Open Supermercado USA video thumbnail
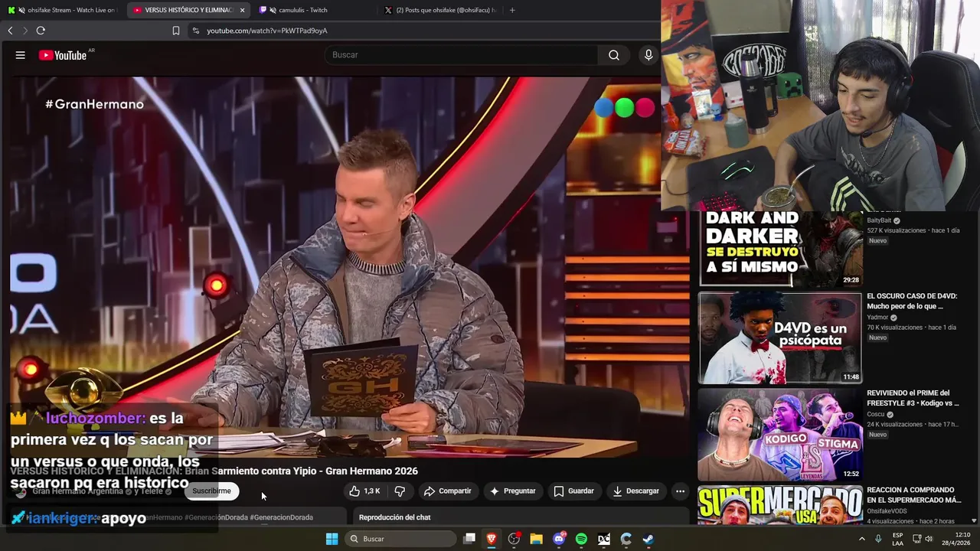This screenshot has width=980, height=551. tap(780, 505)
